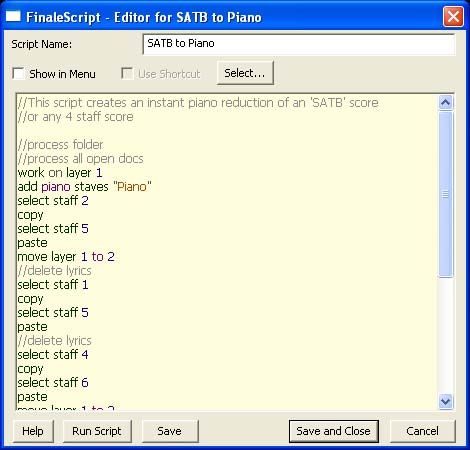Toggle the Use Shortcut checkbox
470x450 pixels.
(x=127, y=73)
